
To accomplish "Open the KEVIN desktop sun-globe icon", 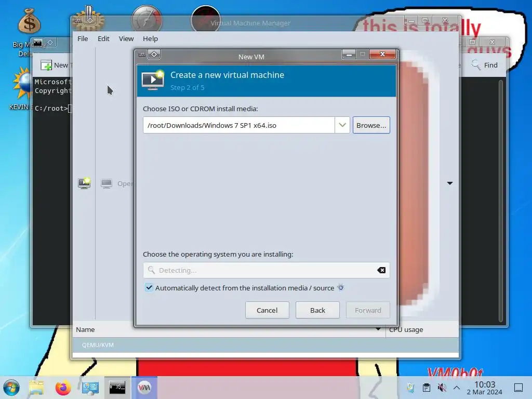I will click(23, 83).
